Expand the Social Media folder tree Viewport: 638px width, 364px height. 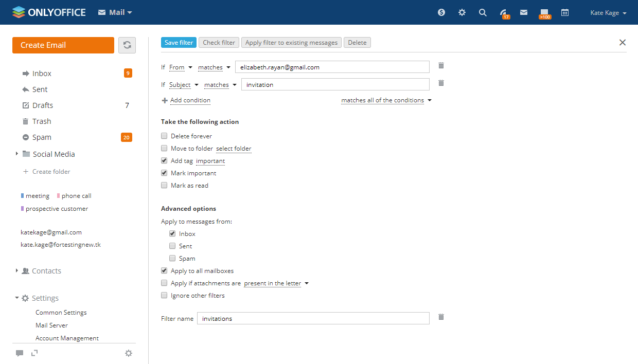point(17,154)
